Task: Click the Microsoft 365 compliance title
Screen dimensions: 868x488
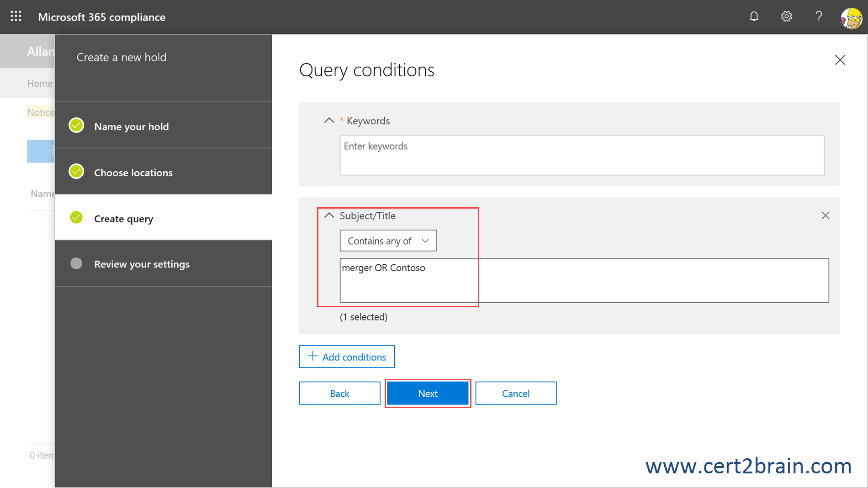Action: click(x=101, y=17)
